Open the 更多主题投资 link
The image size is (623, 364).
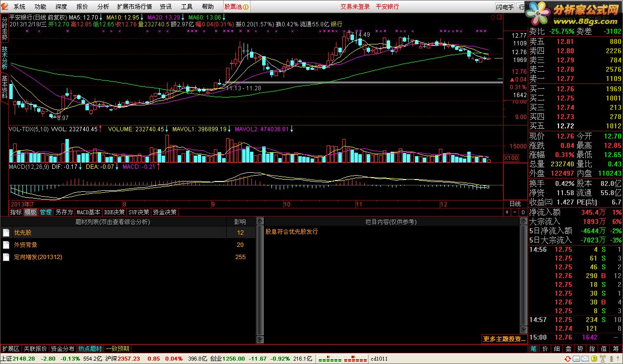coord(504,339)
